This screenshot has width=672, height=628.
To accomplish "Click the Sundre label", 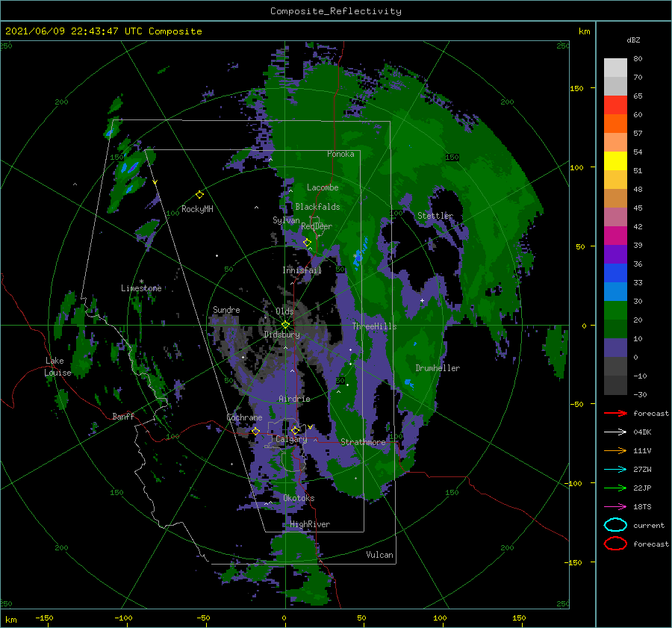I will [x=226, y=309].
